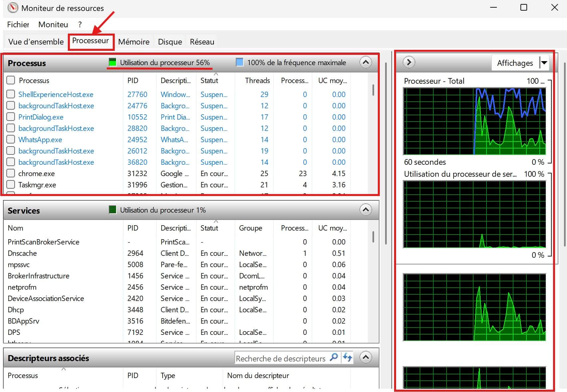
Task: Collapse the Services section
Action: [x=365, y=210]
